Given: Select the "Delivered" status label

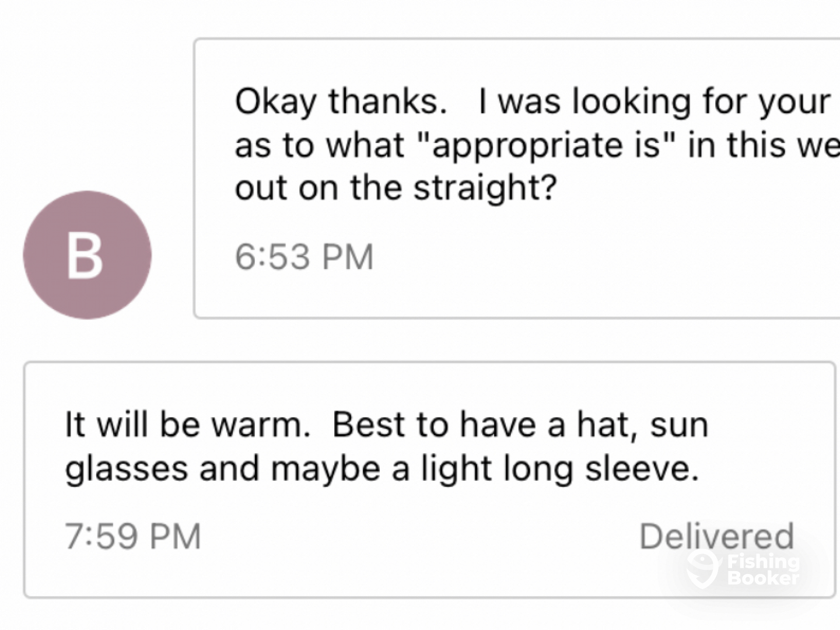Looking at the screenshot, I should coord(716,536).
